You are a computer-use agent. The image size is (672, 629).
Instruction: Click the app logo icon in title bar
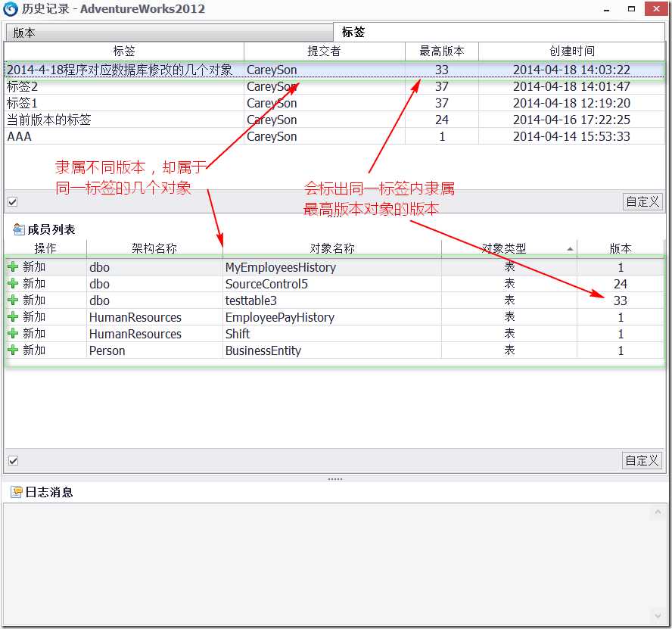tap(11, 9)
